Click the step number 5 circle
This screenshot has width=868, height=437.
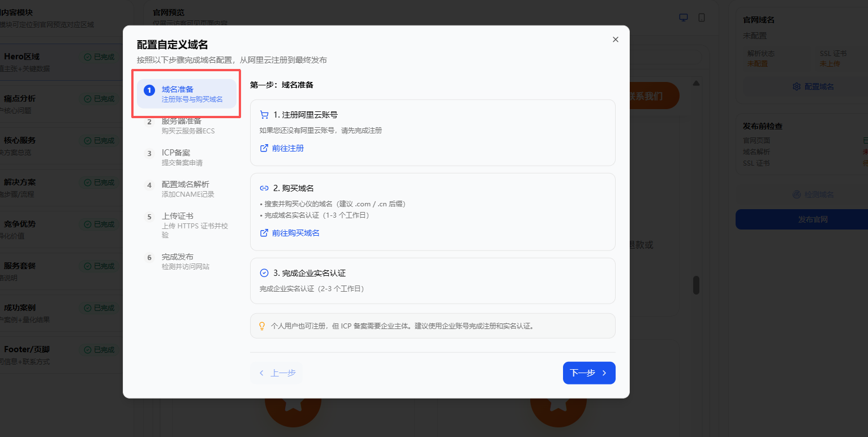click(149, 217)
